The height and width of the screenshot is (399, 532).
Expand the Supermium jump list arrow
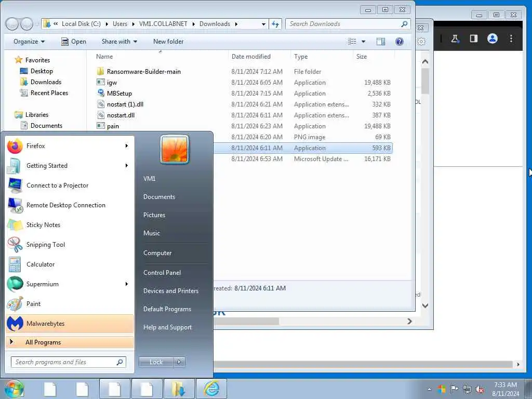[127, 284]
